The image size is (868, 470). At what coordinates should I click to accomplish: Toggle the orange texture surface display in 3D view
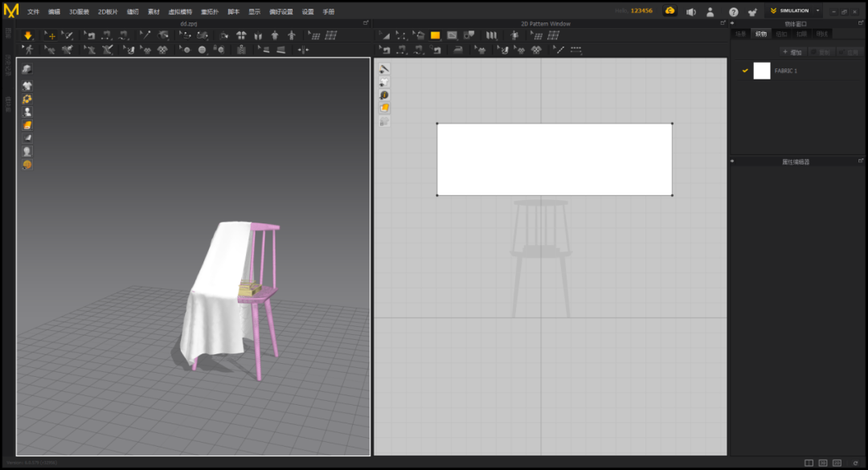click(x=27, y=125)
